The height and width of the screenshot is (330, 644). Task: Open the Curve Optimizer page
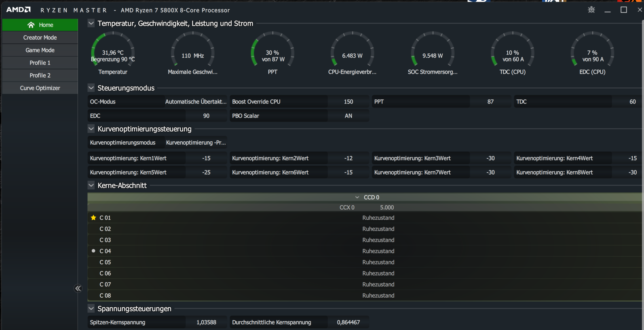point(40,88)
